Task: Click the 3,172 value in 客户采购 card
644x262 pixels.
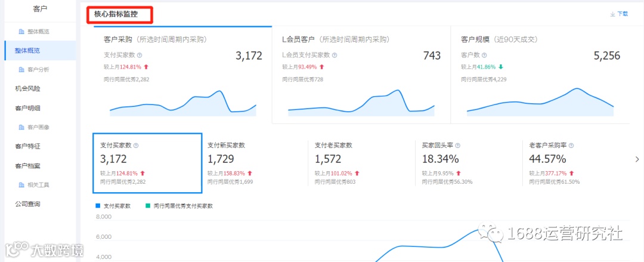Action: (249, 56)
